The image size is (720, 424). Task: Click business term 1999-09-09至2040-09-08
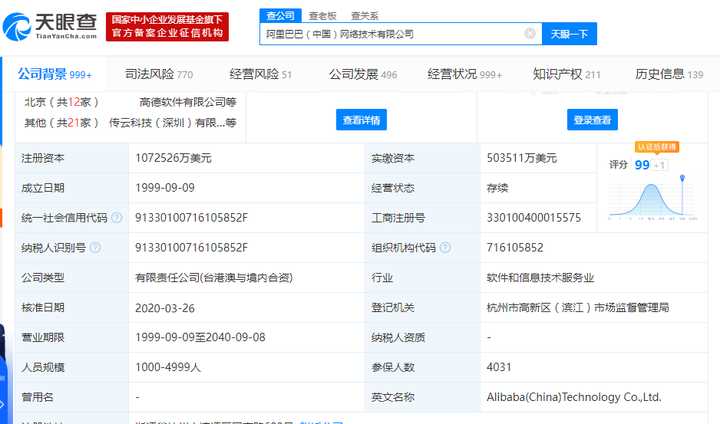(200, 337)
